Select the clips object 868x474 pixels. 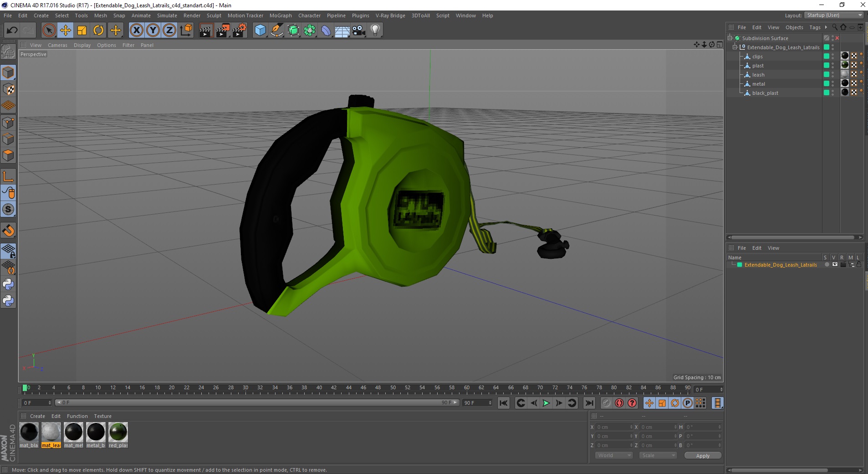757,57
